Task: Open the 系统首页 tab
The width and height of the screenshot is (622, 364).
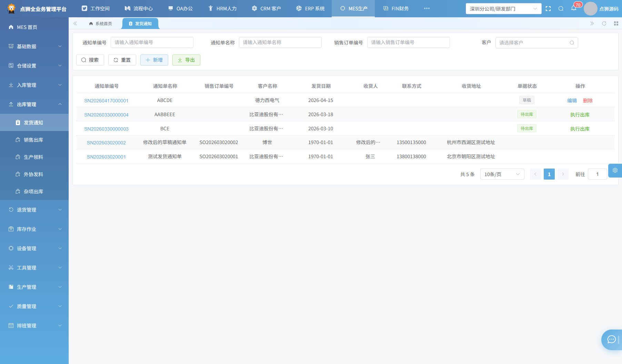Action: (101, 23)
